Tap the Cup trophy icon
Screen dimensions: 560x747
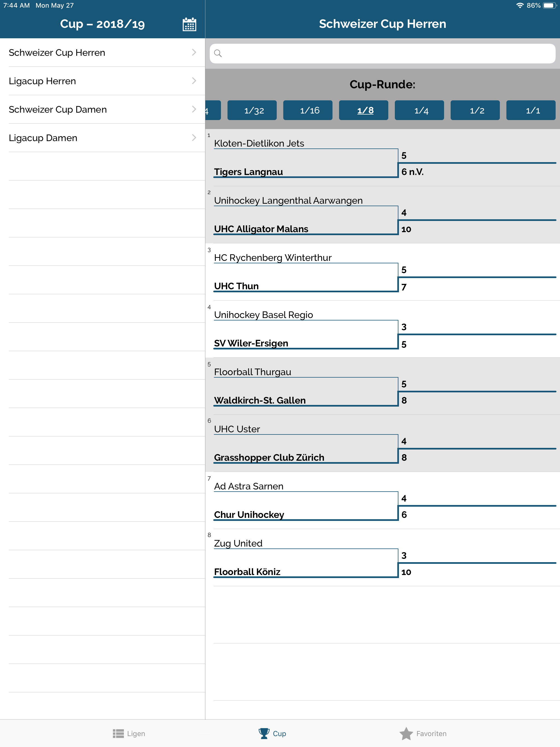click(x=264, y=734)
